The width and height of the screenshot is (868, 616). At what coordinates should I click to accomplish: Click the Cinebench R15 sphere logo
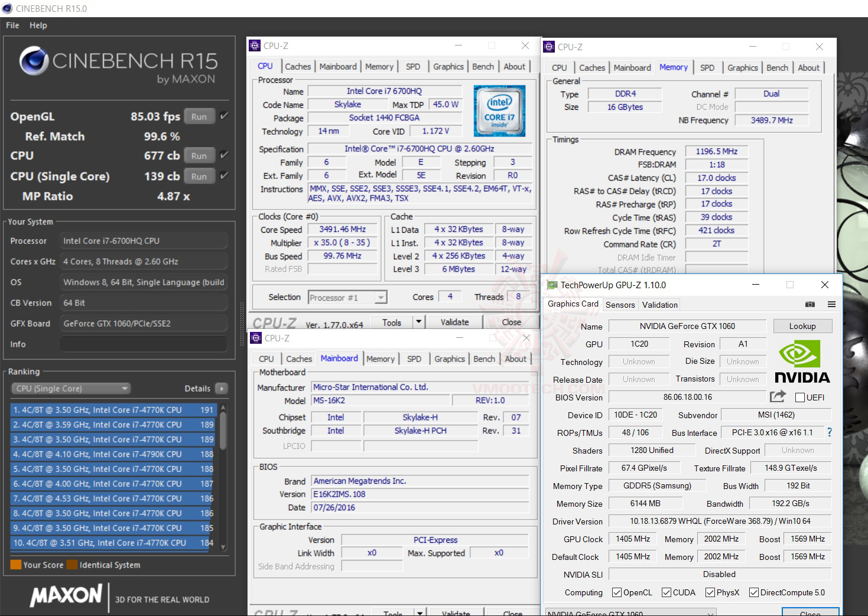coord(34,61)
